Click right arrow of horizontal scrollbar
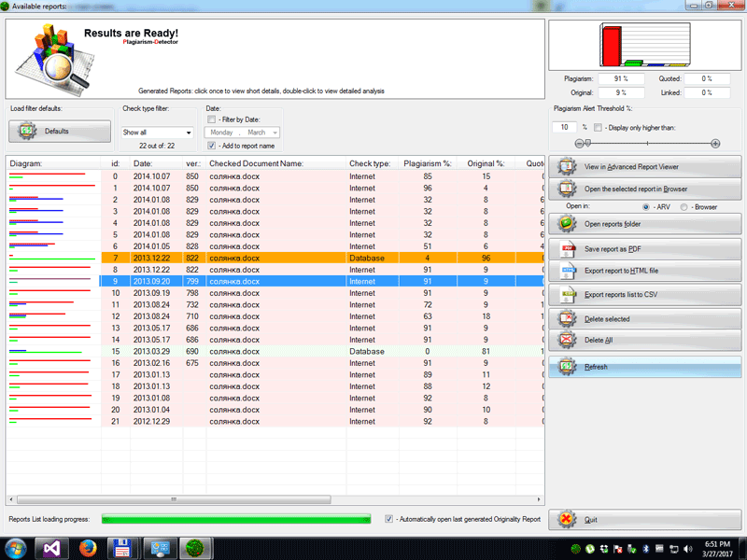The image size is (747, 560). 539,499
